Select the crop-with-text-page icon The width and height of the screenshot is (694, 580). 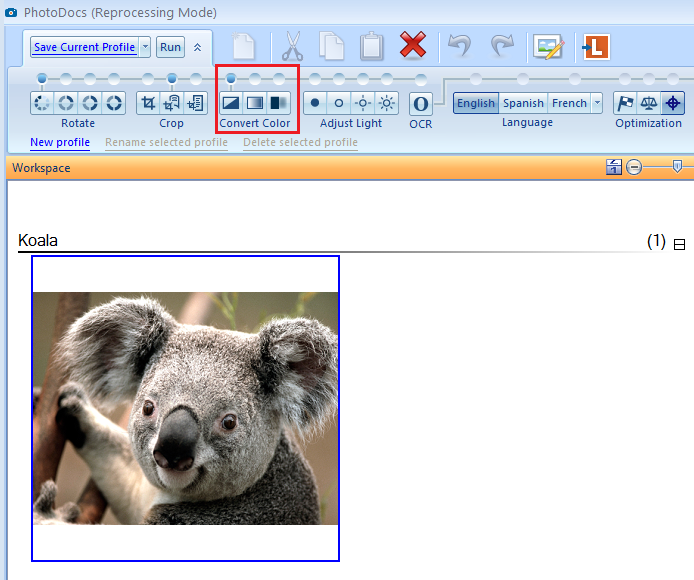coord(196,103)
